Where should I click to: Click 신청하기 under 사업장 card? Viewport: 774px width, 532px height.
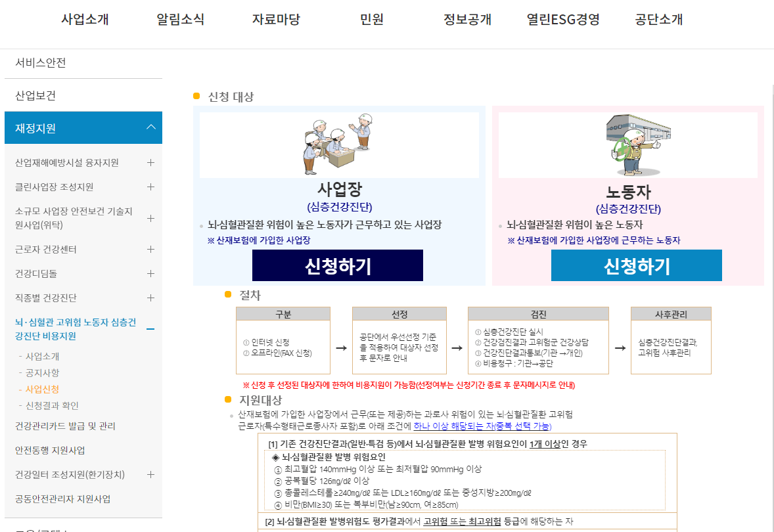[x=337, y=265]
